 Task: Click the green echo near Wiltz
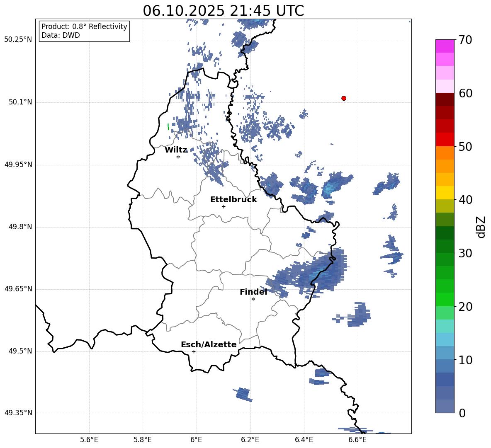[168, 127]
